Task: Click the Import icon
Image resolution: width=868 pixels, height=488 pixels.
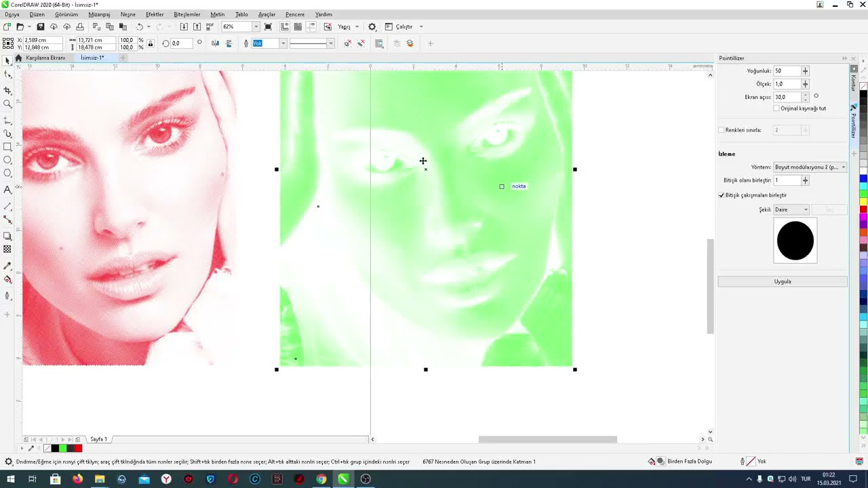Action: click(x=184, y=26)
